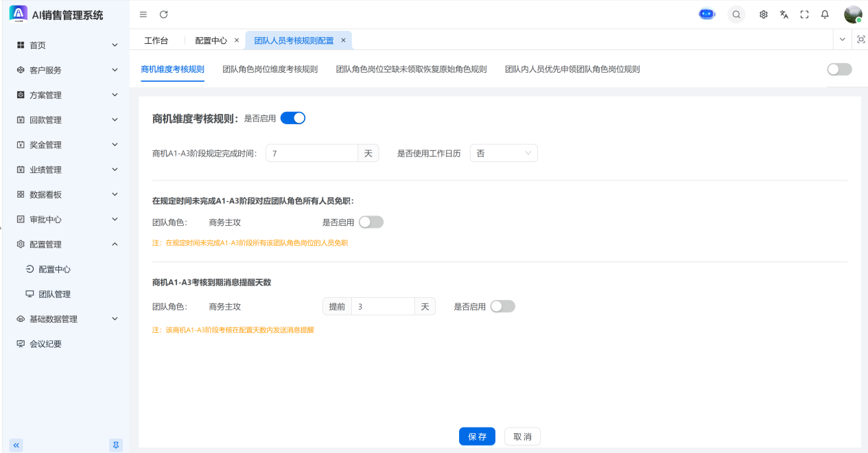Switch to 团队角色岗位维度考核规则 tab
The width and height of the screenshot is (868, 453).
coord(270,69)
